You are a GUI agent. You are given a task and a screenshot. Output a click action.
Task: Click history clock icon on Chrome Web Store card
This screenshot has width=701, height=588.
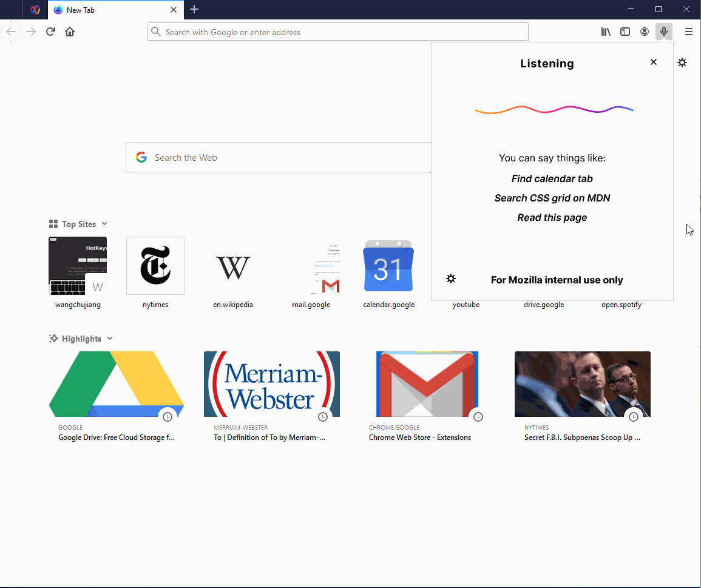pyautogui.click(x=478, y=417)
